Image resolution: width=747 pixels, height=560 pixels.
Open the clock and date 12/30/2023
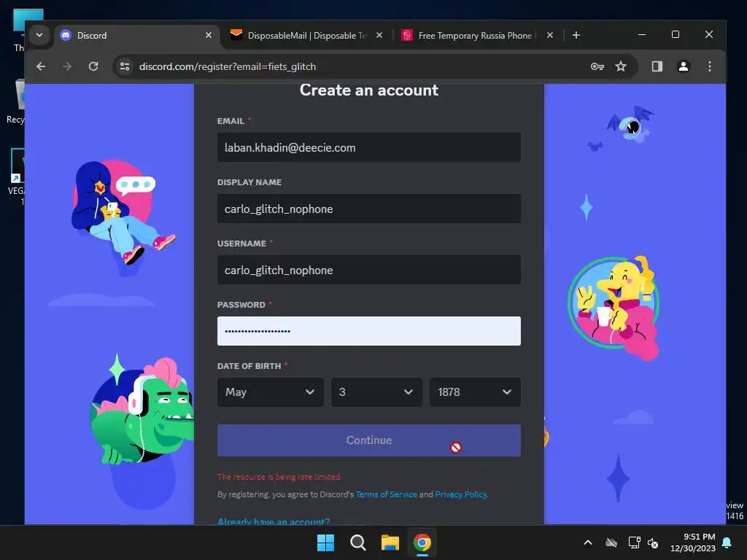693,542
